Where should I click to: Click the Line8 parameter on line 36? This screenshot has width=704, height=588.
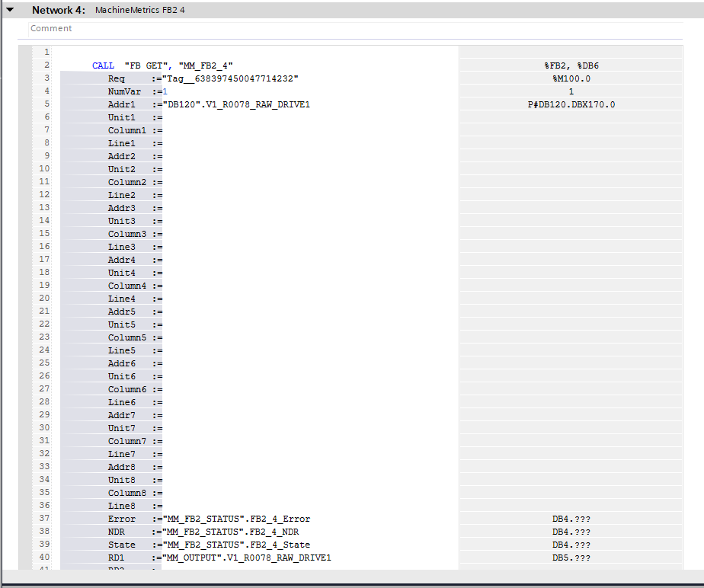pyautogui.click(x=122, y=507)
